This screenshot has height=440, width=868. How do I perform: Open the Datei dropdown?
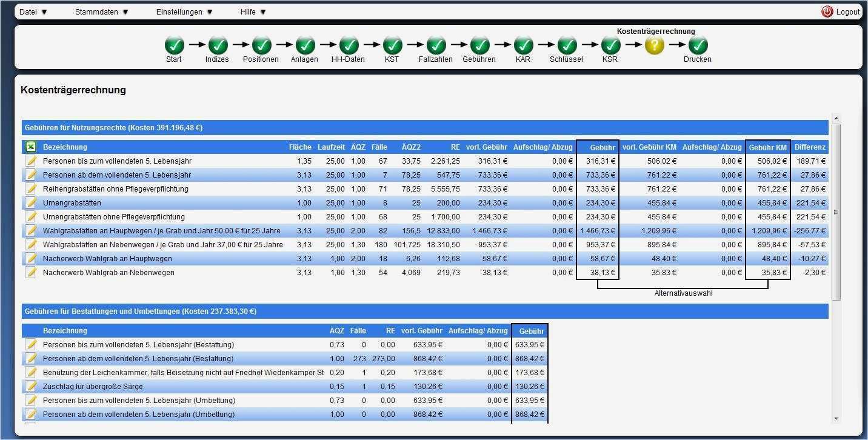(33, 11)
